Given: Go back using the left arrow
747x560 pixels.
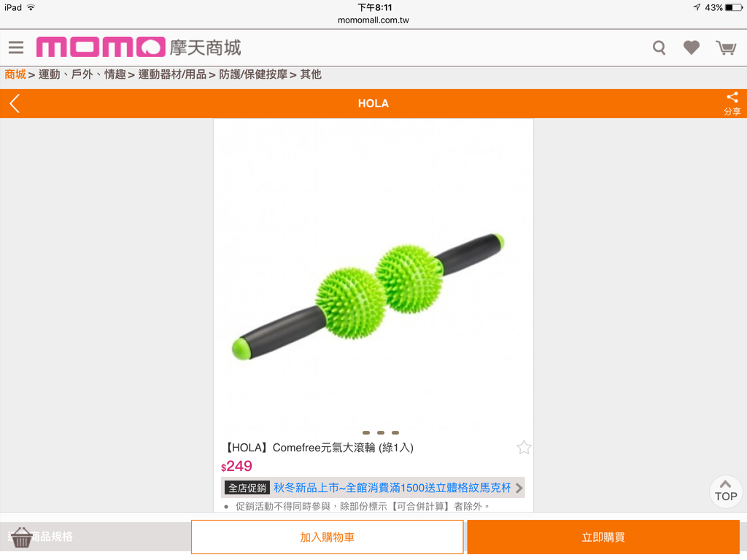Looking at the screenshot, I should [15, 104].
